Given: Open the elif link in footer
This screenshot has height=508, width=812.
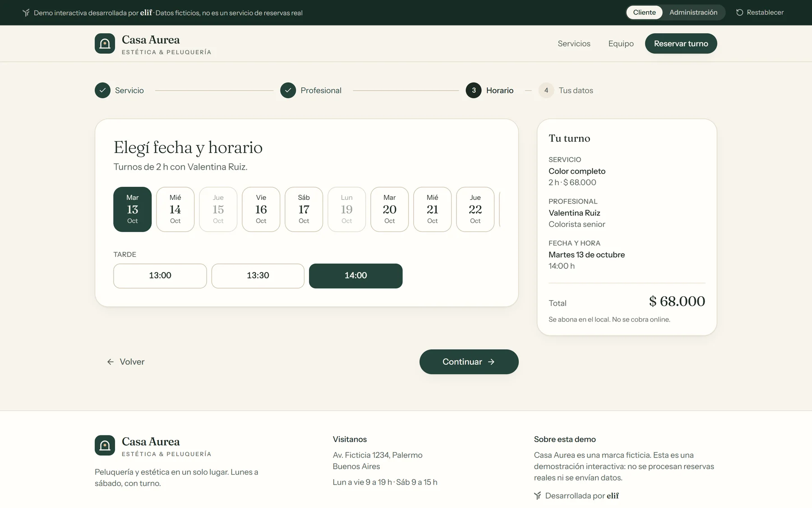Looking at the screenshot, I should (613, 495).
